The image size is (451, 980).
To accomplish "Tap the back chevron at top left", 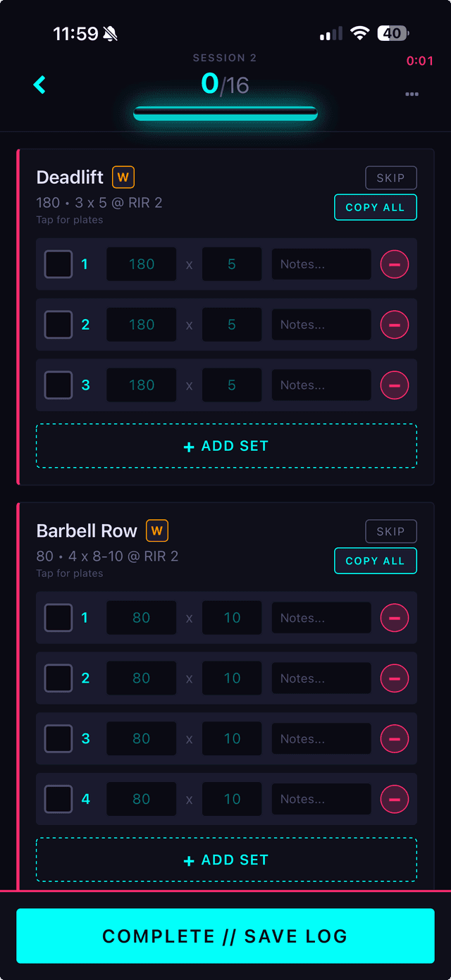I will click(x=39, y=85).
